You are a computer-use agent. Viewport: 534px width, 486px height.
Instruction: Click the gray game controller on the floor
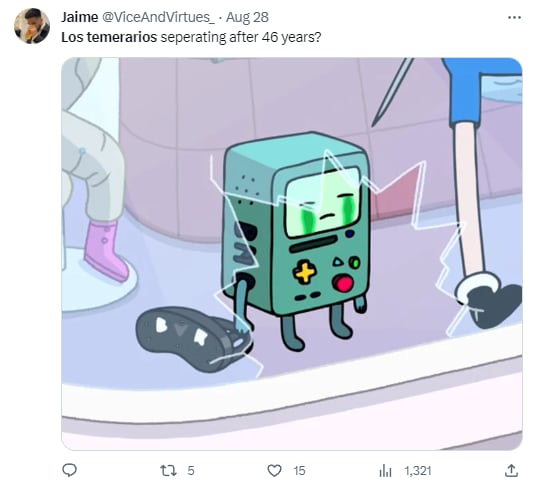click(x=194, y=339)
